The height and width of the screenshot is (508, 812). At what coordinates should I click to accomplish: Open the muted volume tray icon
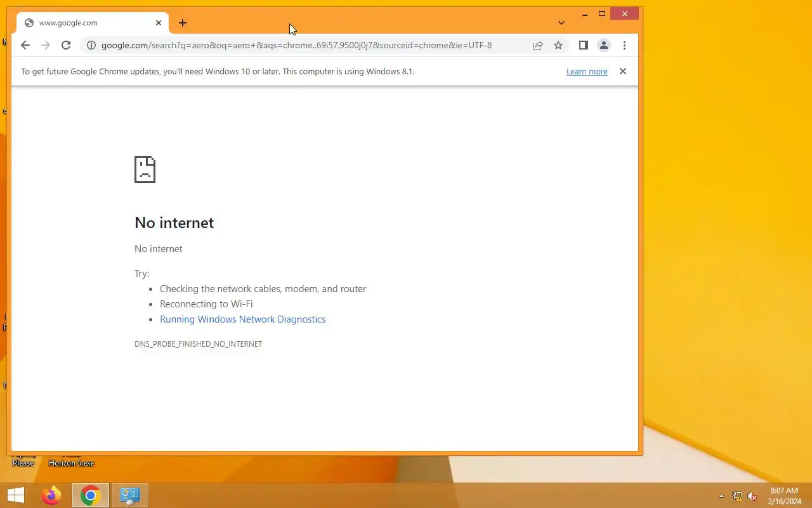(x=752, y=496)
